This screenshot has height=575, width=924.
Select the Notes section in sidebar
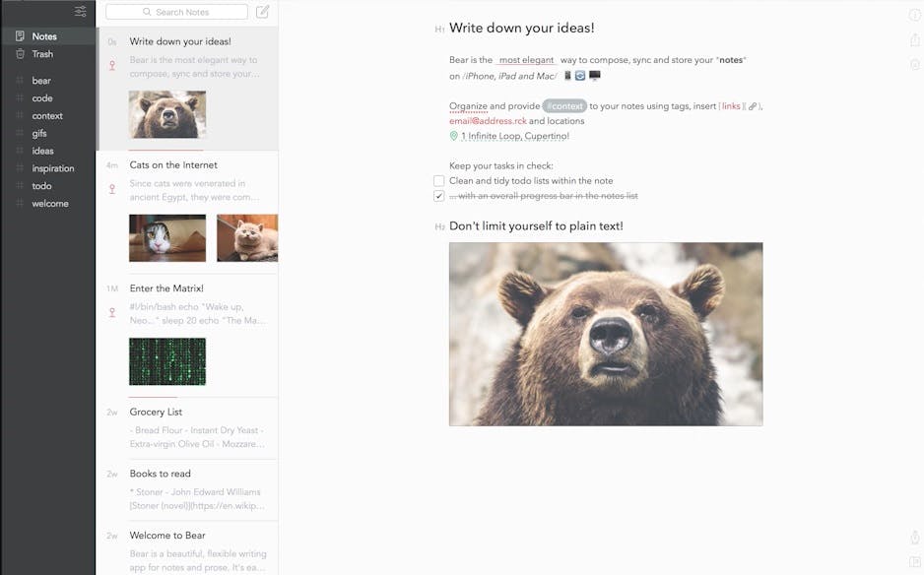point(44,35)
